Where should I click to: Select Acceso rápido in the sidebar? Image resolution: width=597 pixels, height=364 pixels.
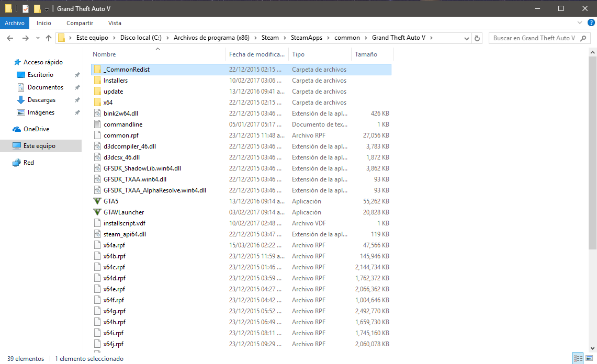click(x=43, y=62)
